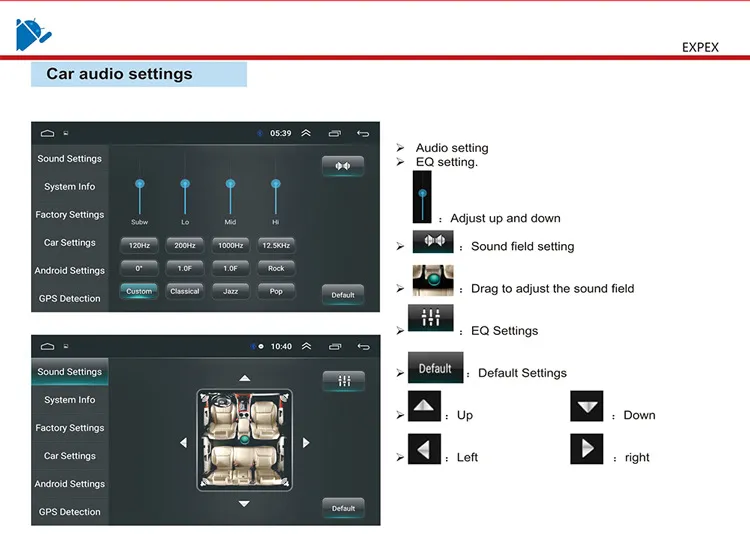750x548 pixels.
Task: Open System Info in top screen sidebar
Action: click(x=70, y=186)
